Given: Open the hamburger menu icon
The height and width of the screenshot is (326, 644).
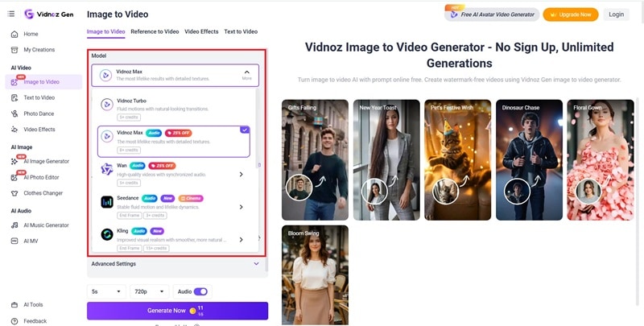Looking at the screenshot, I should (x=11, y=14).
